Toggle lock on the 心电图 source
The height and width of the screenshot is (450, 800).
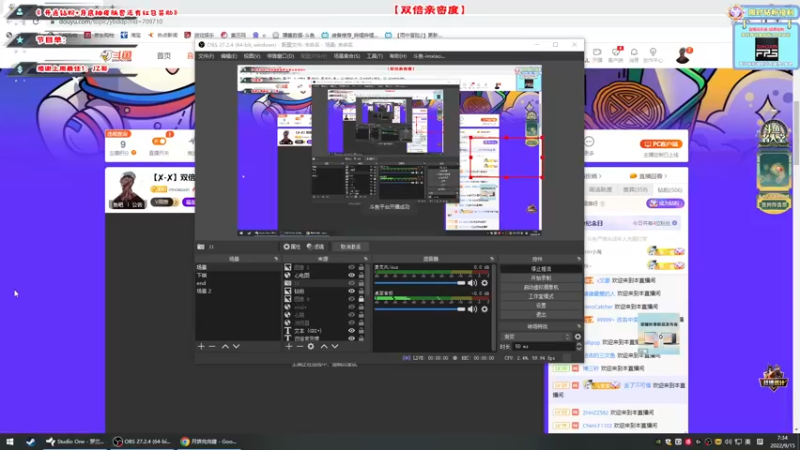pyautogui.click(x=361, y=275)
